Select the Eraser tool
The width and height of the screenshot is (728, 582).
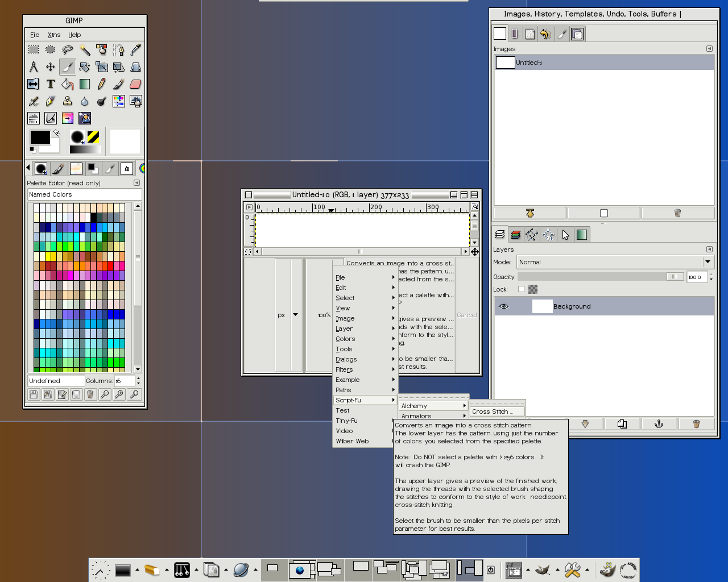point(136,84)
